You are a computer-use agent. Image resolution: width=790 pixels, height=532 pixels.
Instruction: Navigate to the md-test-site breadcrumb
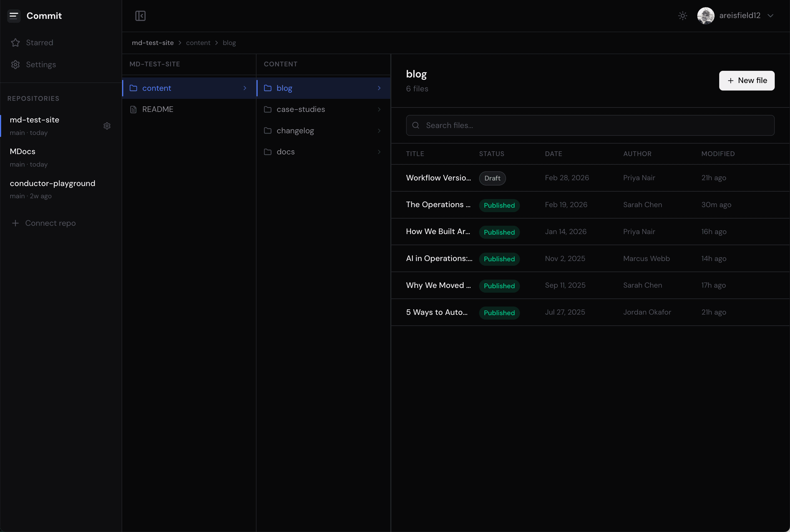click(x=153, y=43)
